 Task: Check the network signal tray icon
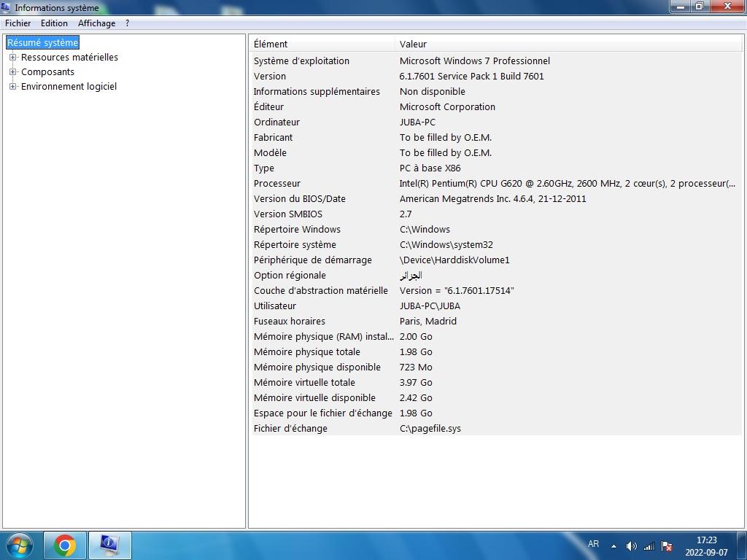(649, 546)
